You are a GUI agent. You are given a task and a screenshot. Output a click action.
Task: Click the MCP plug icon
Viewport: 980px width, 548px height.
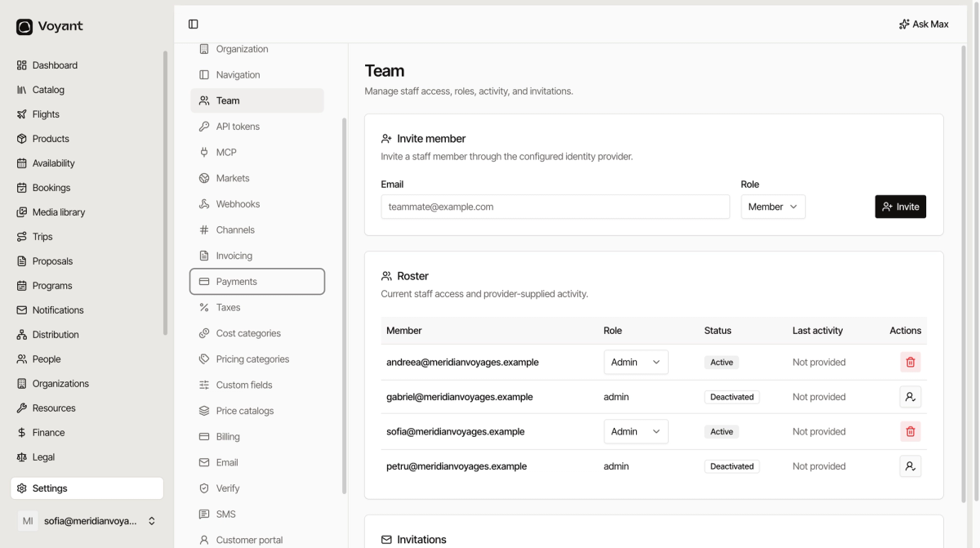204,153
